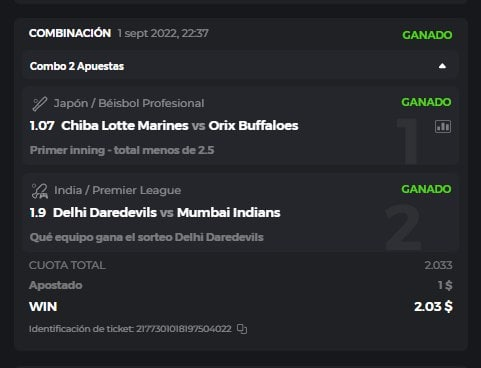Viewport: 481px width, 368px height.
Task: Click Primer inning total menos de 2.5
Action: 122,150
